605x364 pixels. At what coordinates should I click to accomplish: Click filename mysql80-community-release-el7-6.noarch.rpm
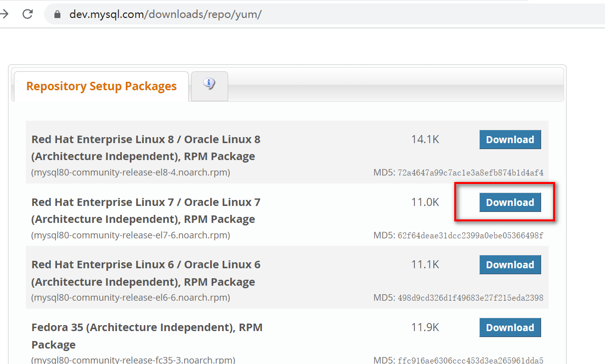pos(131,235)
